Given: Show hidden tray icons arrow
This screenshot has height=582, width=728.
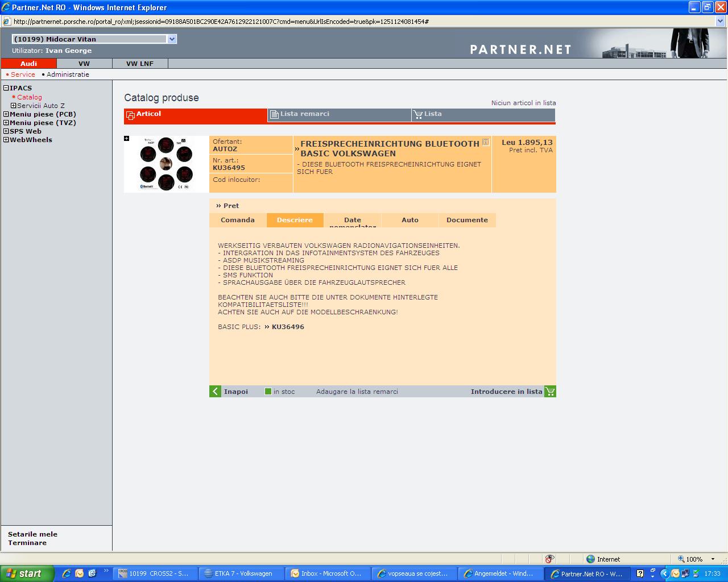Looking at the screenshot, I should (x=664, y=573).
